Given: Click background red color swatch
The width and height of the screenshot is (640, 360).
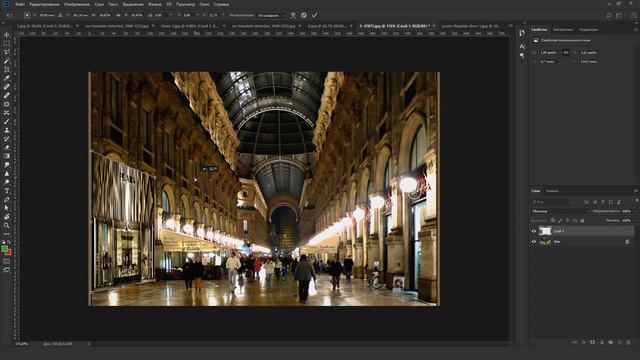Looking at the screenshot, I should [x=9, y=253].
